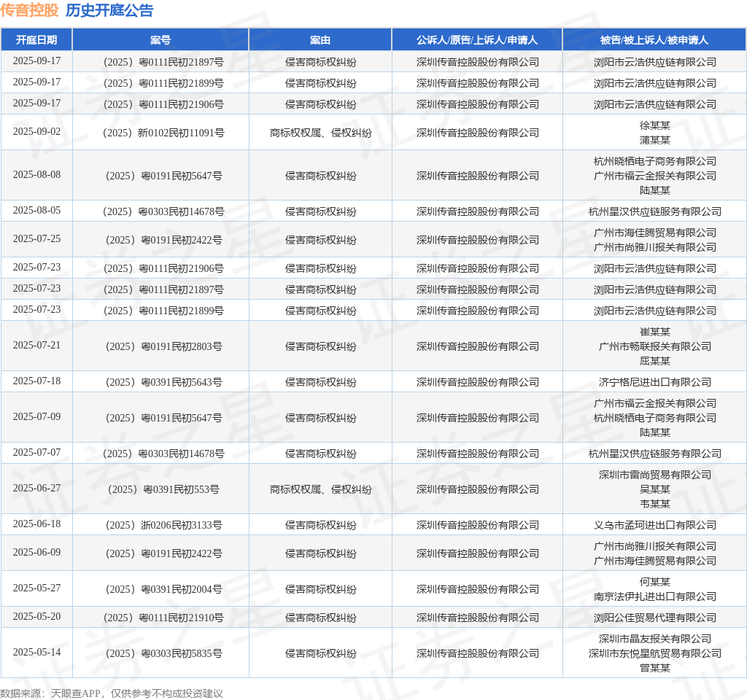This screenshot has width=747, height=700.
Task: Click 商标权权属、侵权纠纷 in the 2025-09-02 row
Action: pyautogui.click(x=321, y=133)
